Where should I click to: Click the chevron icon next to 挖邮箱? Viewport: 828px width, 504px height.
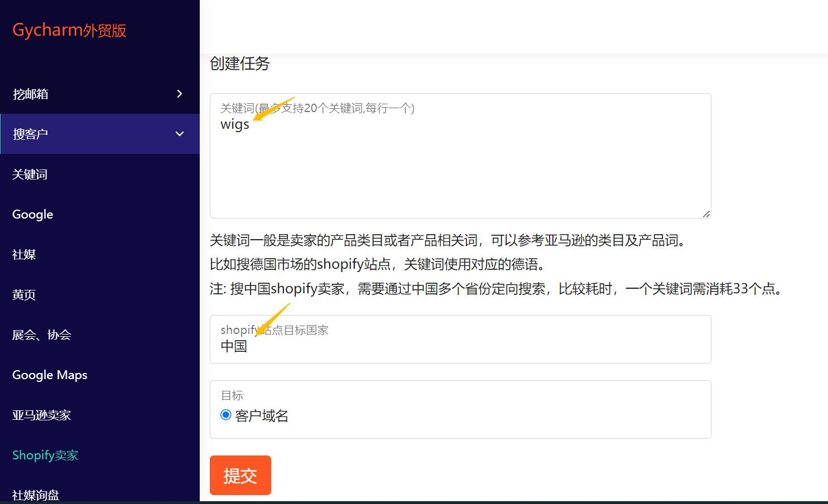(x=179, y=94)
